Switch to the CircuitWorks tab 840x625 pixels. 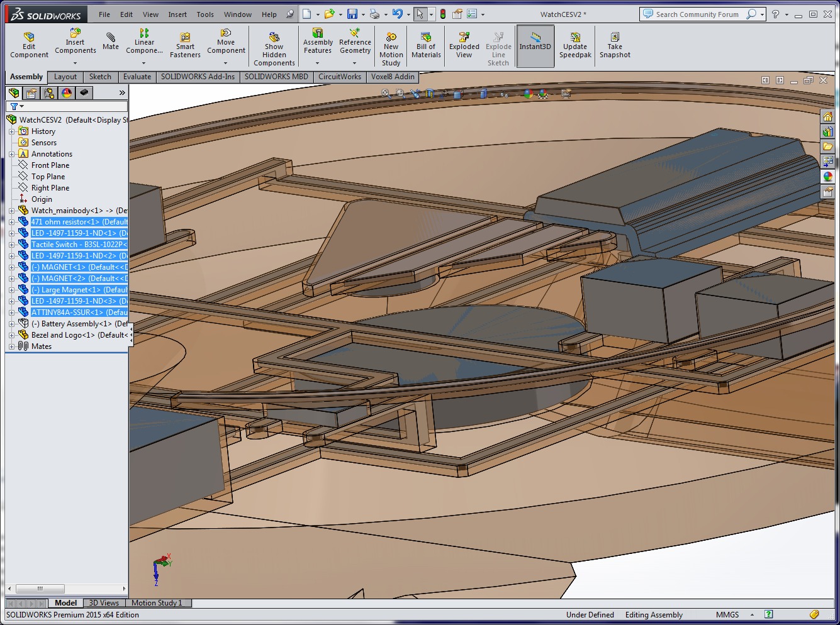340,77
